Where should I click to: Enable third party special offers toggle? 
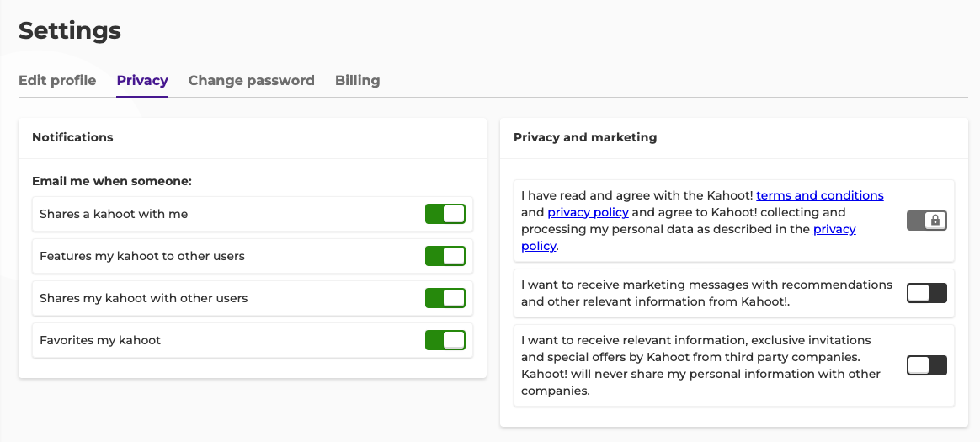(926, 365)
